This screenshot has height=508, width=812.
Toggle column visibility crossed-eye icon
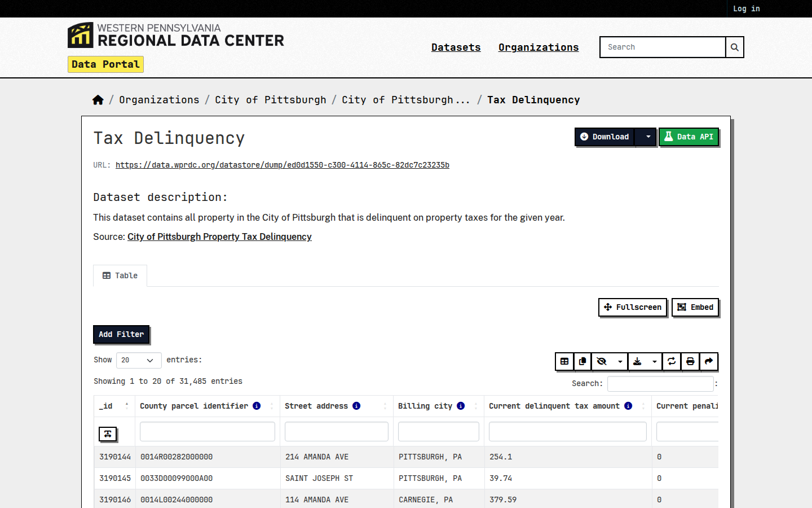(x=602, y=361)
